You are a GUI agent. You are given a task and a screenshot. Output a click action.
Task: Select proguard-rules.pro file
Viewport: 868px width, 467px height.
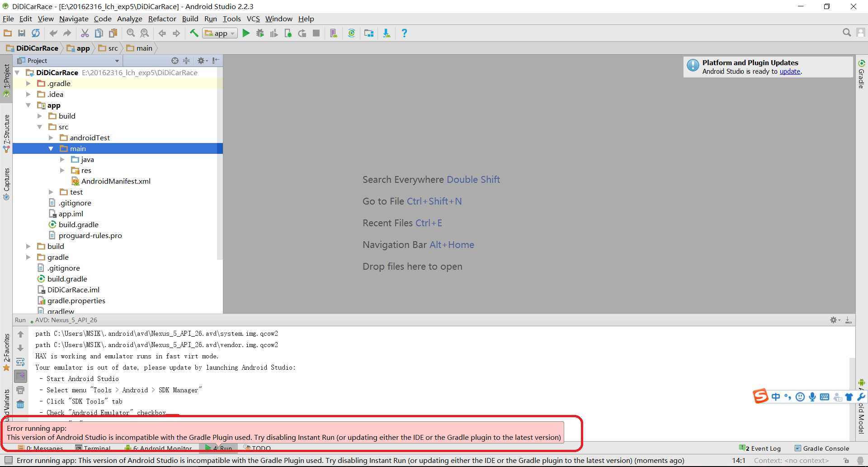tap(85, 235)
